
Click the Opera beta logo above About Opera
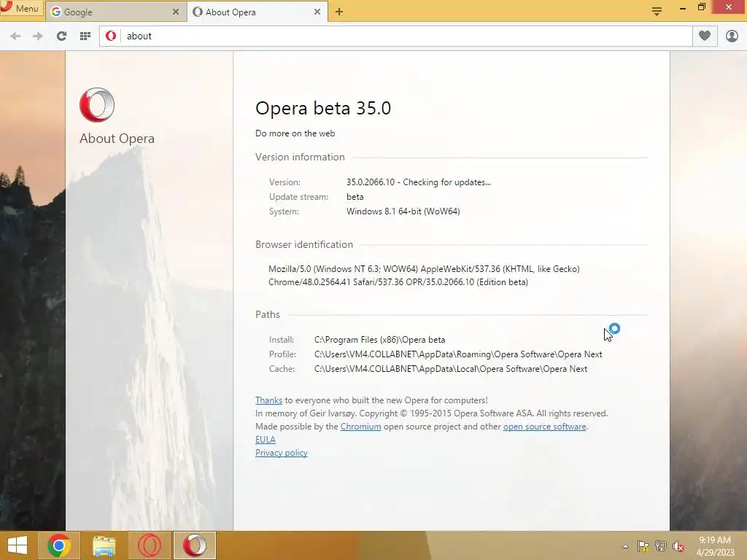tap(97, 105)
